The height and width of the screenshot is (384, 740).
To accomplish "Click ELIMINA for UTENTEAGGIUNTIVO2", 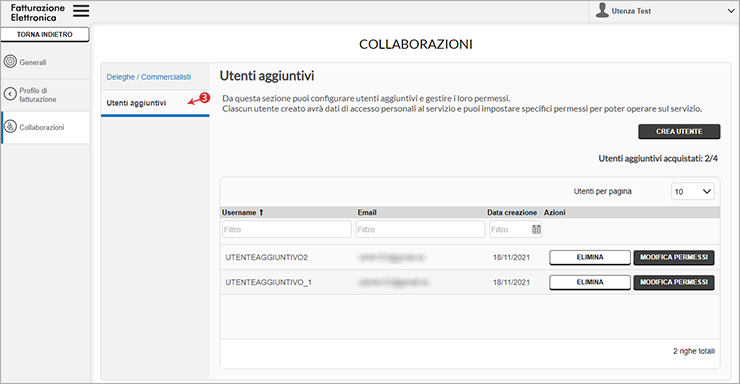I will tap(590, 258).
